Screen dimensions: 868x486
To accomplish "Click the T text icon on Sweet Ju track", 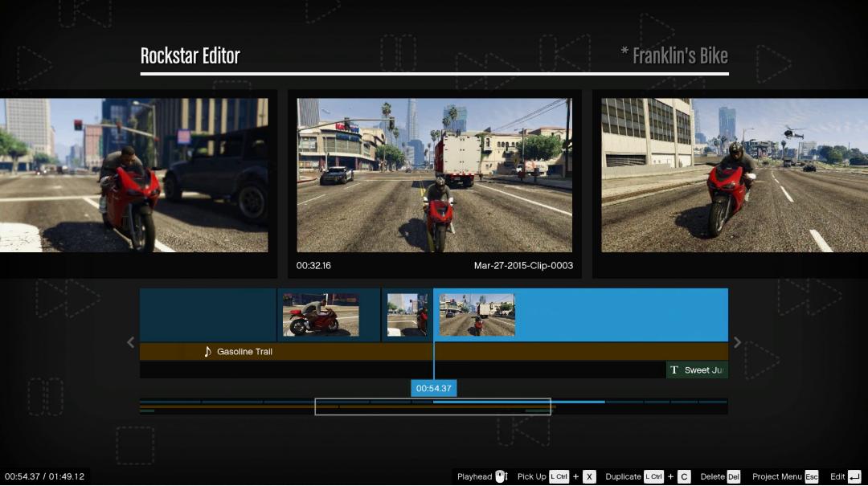I will [674, 370].
